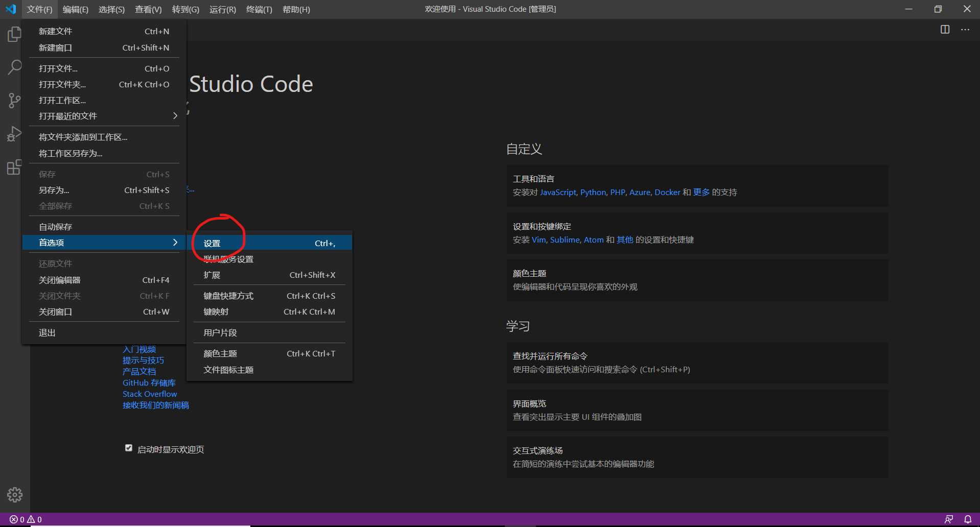The height and width of the screenshot is (527, 980).
Task: Select 联机服务设置 menu entry
Action: pos(270,259)
